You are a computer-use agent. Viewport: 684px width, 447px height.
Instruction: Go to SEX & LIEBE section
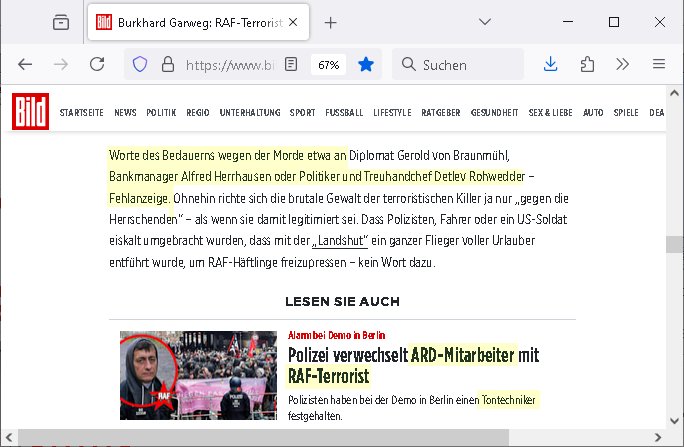[x=551, y=113]
